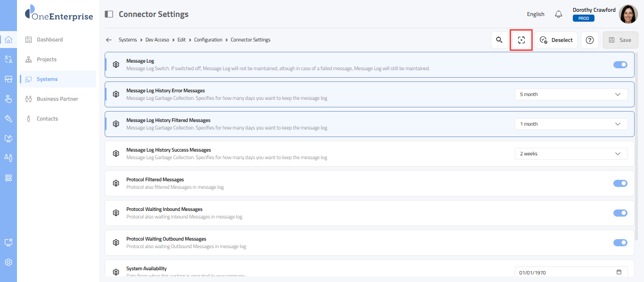Open the help question mark icon
The width and height of the screenshot is (644, 282).
[589, 40]
